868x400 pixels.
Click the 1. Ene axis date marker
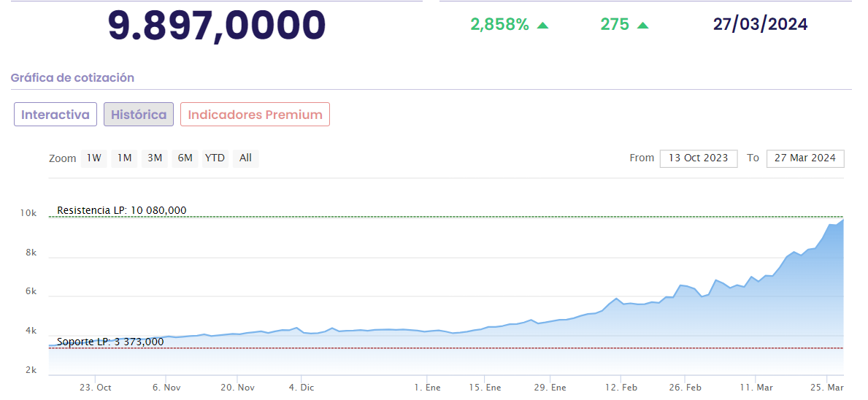(427, 388)
